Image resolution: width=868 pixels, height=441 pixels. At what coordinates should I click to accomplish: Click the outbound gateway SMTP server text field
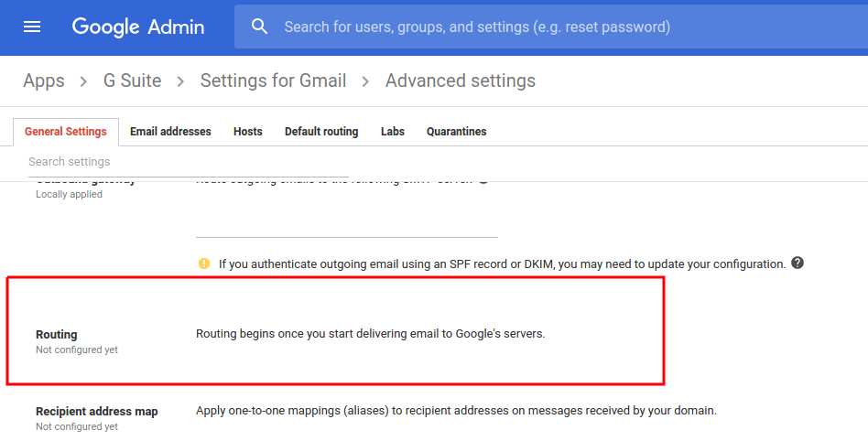[346, 224]
